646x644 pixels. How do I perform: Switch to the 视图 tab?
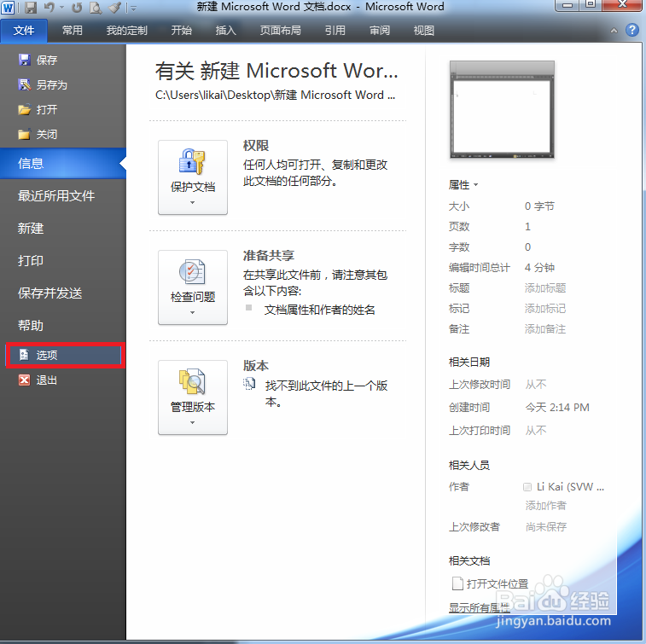pyautogui.click(x=423, y=31)
